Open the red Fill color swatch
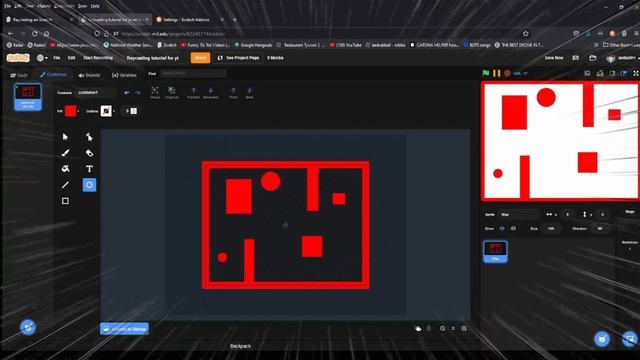This screenshot has height=360, width=640. coord(71,111)
